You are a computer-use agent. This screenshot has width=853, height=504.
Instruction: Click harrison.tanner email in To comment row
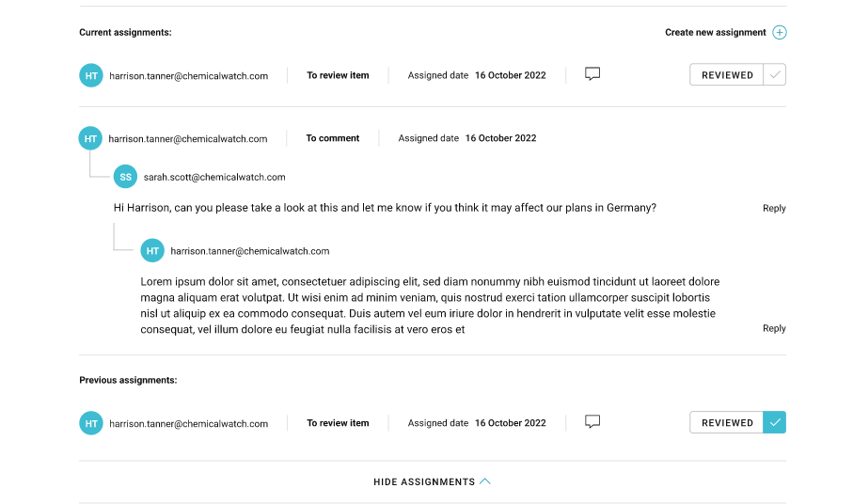coord(188,139)
